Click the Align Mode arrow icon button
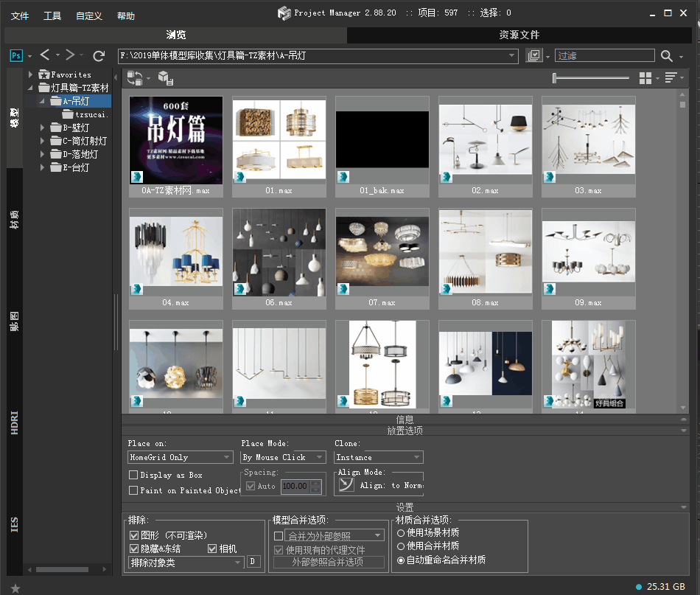 point(346,484)
